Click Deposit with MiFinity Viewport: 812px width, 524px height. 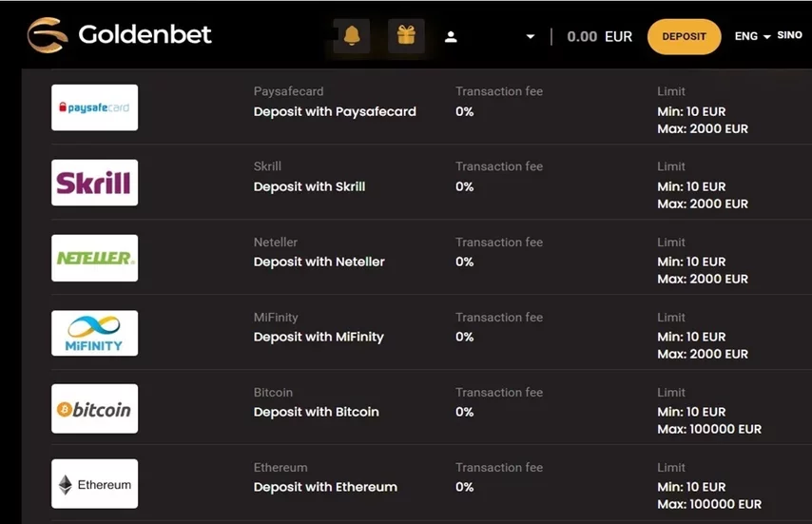(x=319, y=337)
